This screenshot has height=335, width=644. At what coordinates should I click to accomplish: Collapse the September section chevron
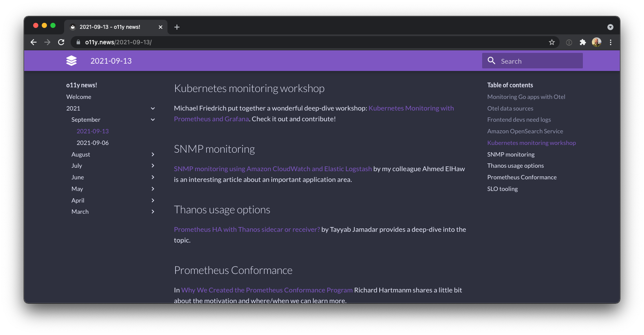click(153, 120)
